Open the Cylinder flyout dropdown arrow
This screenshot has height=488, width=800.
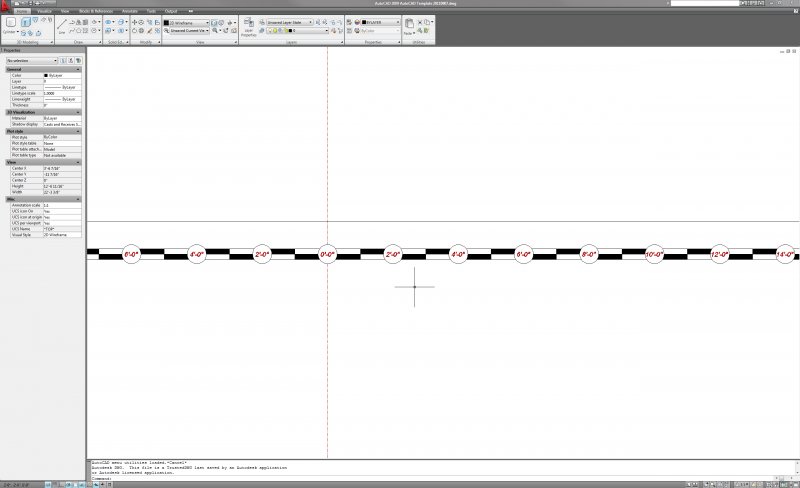pos(18,32)
